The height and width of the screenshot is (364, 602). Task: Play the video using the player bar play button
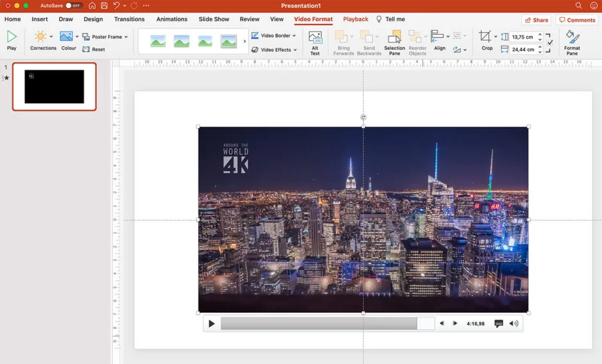pyautogui.click(x=211, y=323)
